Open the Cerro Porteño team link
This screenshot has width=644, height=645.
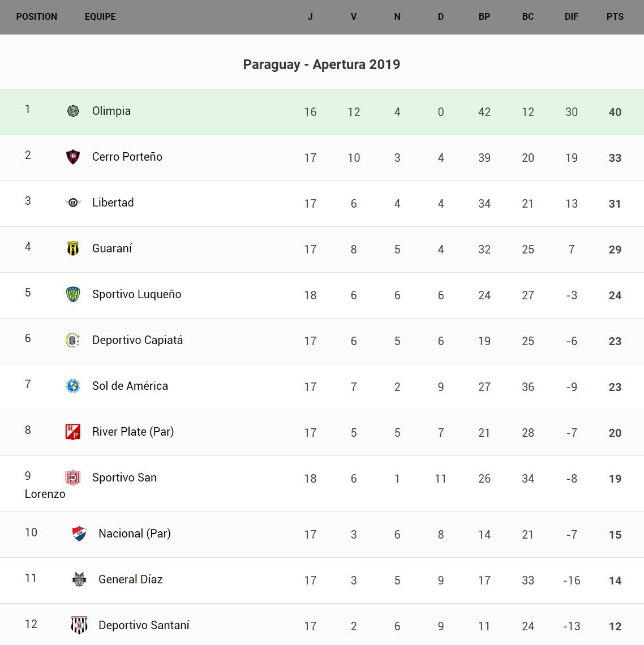click(127, 157)
